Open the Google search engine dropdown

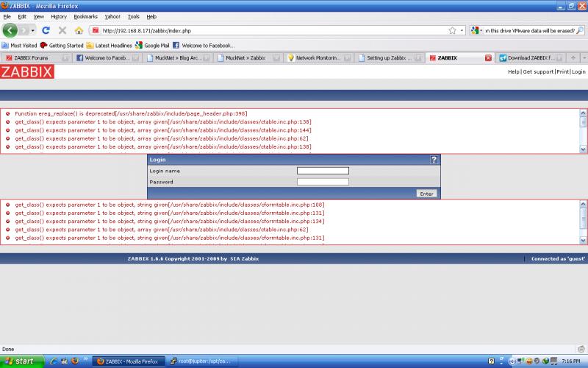point(476,30)
